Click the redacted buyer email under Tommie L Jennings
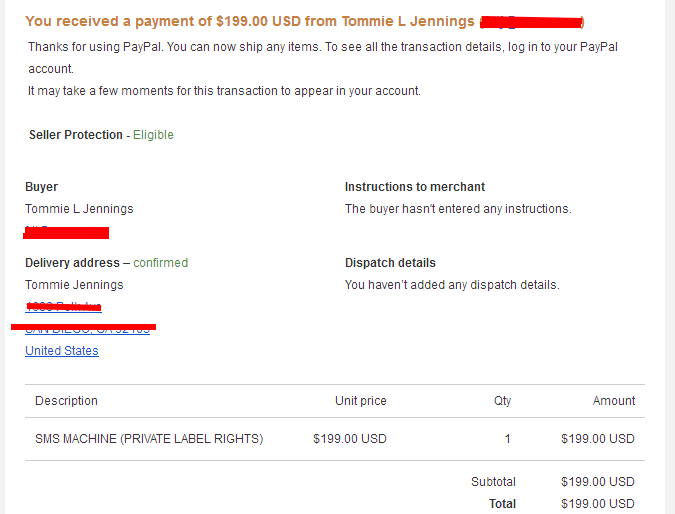Screen dimensions: 675x514 pos(66,232)
